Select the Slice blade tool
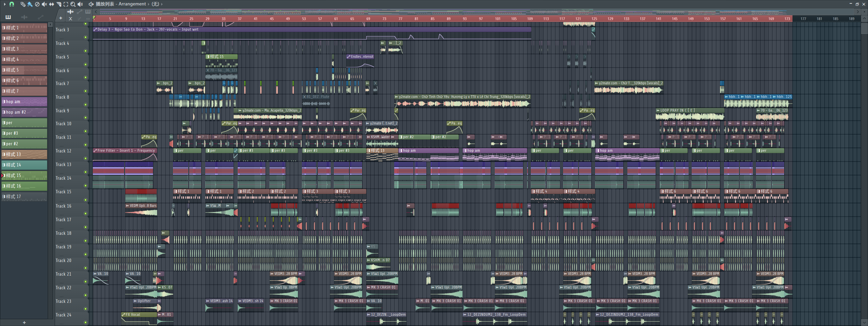868x326 pixels. click(59, 4)
